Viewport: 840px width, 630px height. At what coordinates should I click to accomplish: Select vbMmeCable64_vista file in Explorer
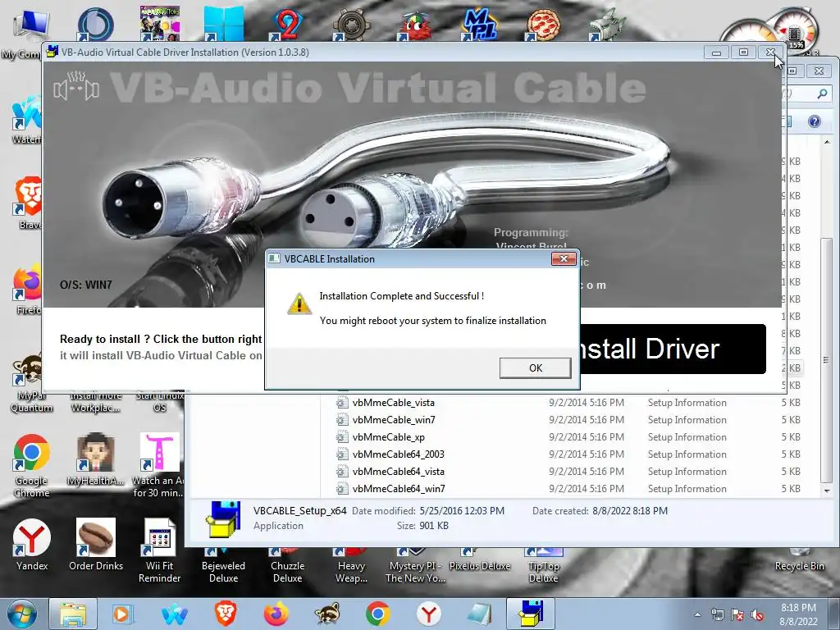pyautogui.click(x=398, y=472)
